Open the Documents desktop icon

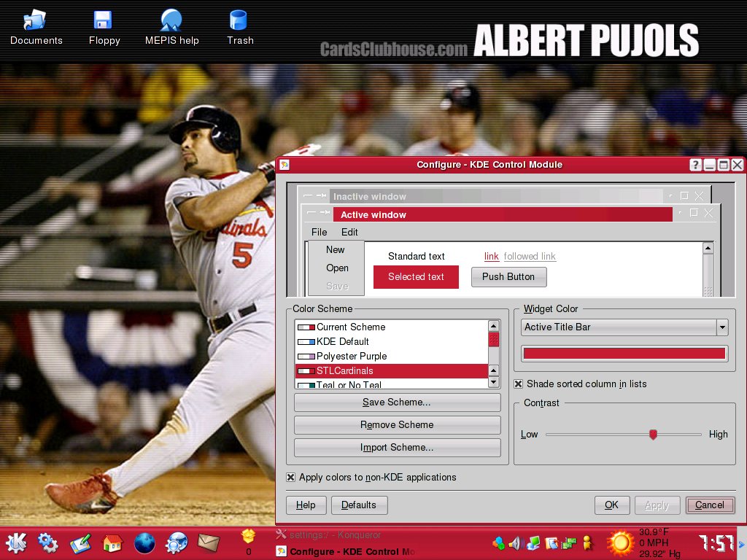pyautogui.click(x=36, y=28)
